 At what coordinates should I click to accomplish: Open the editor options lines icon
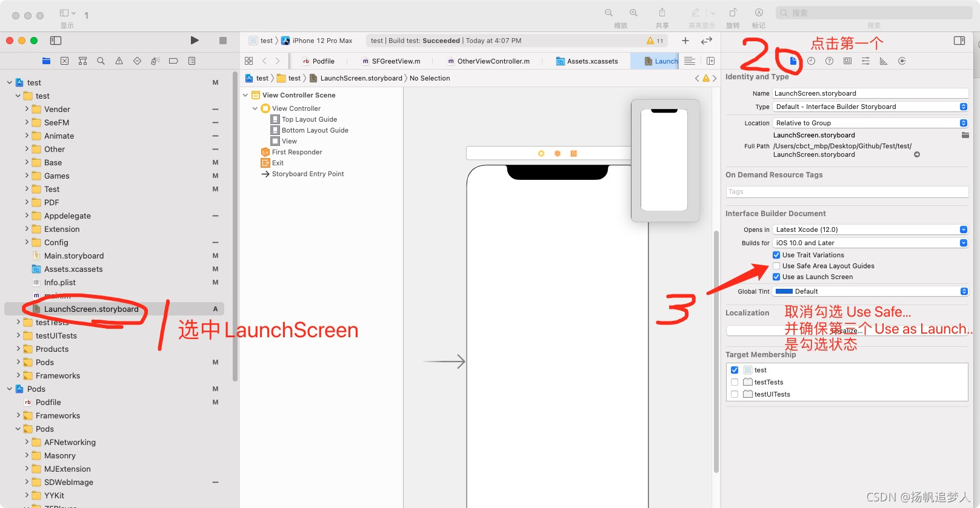pyautogui.click(x=690, y=61)
